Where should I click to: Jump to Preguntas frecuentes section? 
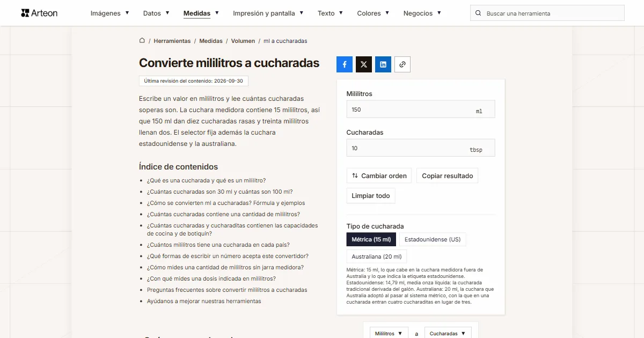click(227, 290)
